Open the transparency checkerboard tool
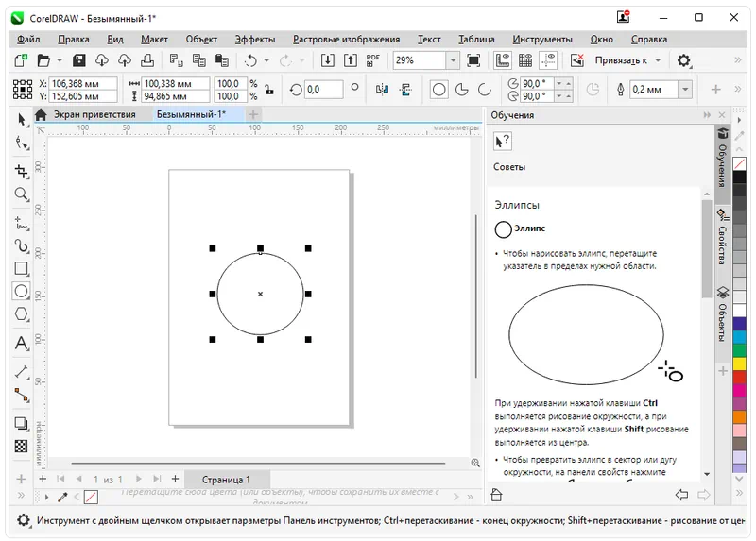The height and width of the screenshot is (541, 756). 21,446
